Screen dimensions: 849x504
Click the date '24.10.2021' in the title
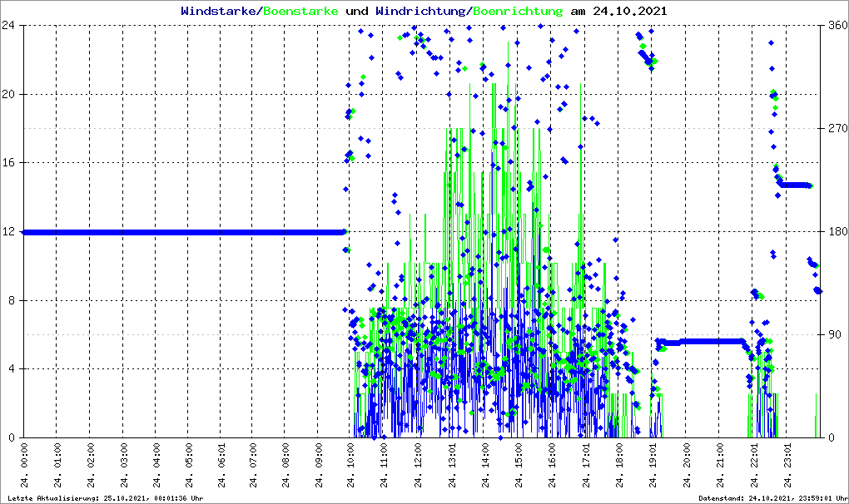tap(630, 12)
